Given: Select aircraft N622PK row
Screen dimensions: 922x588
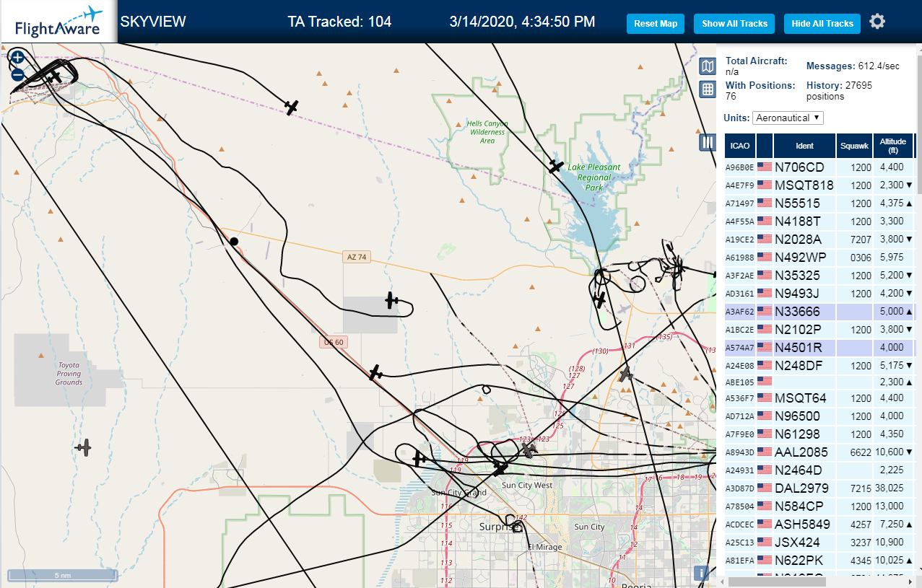Looking at the screenshot, I should (821, 561).
